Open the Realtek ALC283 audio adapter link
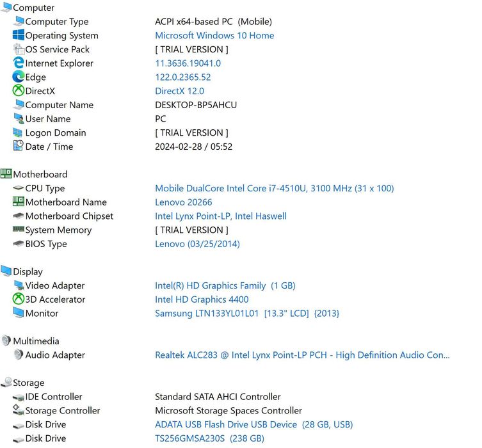This screenshot has width=482, height=448. [x=303, y=355]
